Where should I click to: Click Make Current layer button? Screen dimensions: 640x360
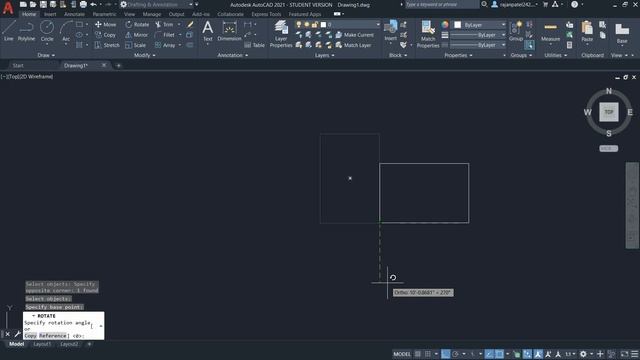[354, 35]
